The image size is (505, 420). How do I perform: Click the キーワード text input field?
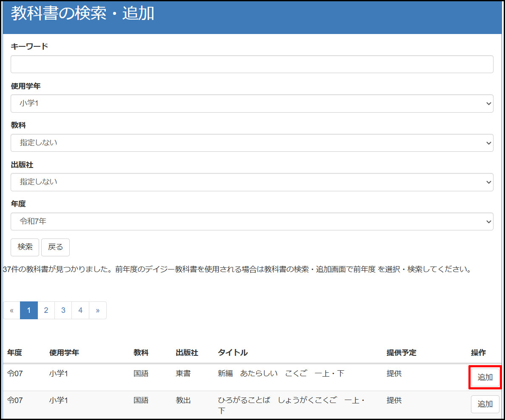coord(252,64)
